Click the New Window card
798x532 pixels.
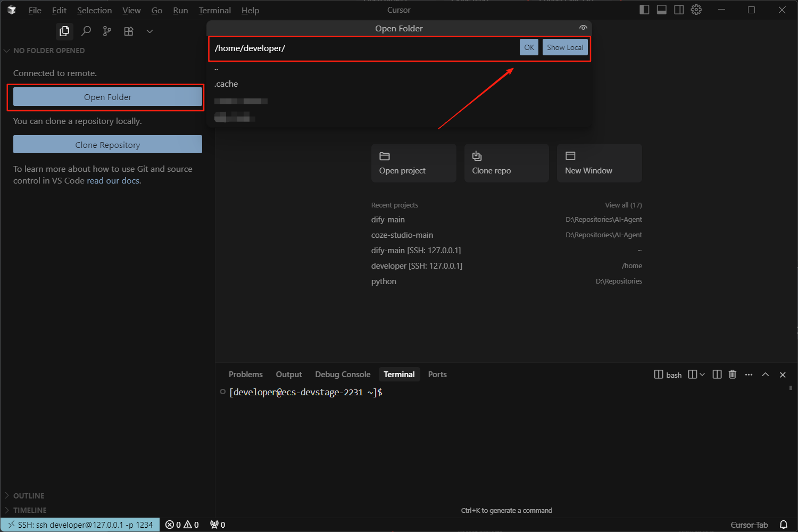coord(600,163)
